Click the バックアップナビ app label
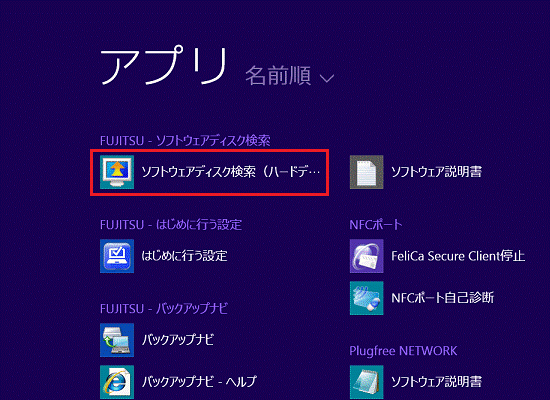Viewport: 550px width, 400px height. [x=178, y=340]
